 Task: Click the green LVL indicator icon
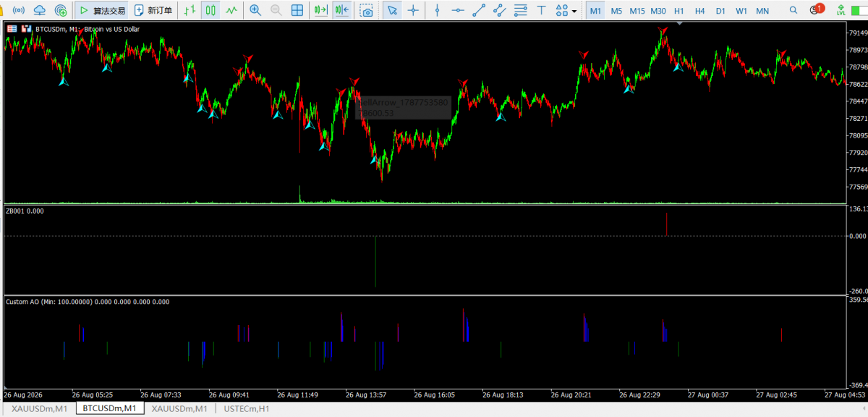[840, 11]
